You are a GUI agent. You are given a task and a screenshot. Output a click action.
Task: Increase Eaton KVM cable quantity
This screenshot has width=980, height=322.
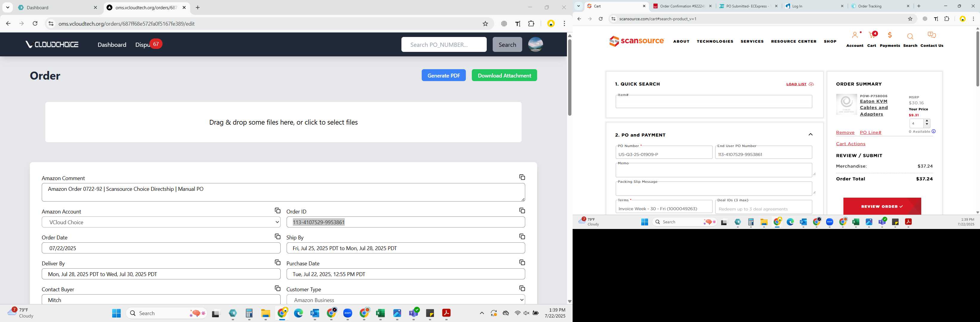(927, 121)
